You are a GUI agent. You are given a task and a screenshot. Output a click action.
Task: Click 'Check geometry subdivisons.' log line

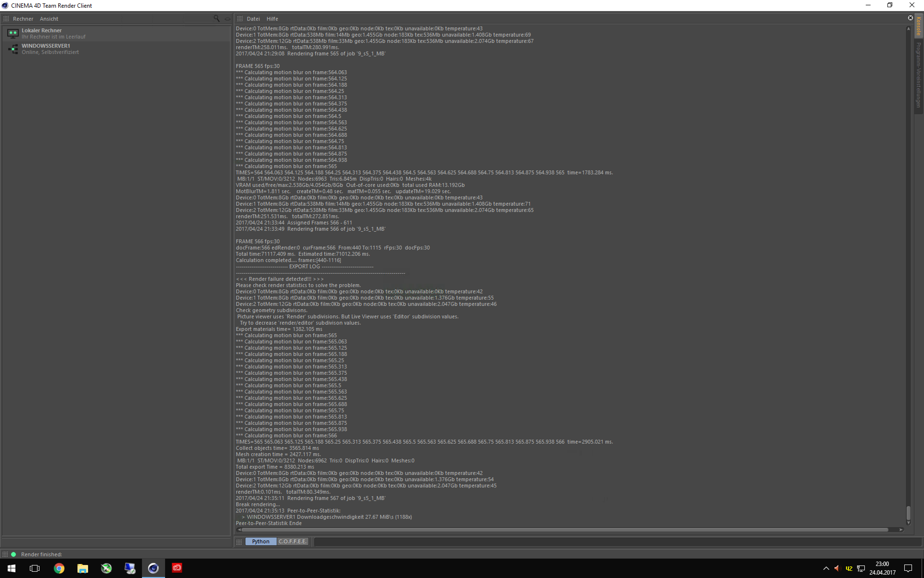pyautogui.click(x=271, y=310)
